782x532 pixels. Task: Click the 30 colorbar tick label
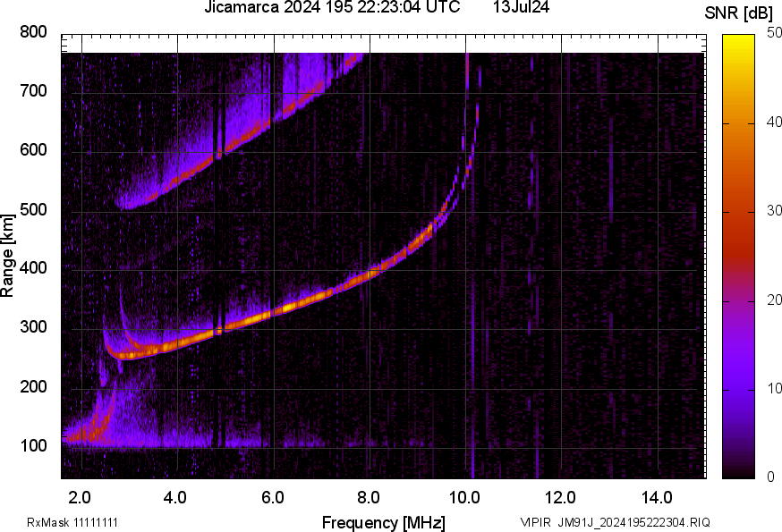774,210
